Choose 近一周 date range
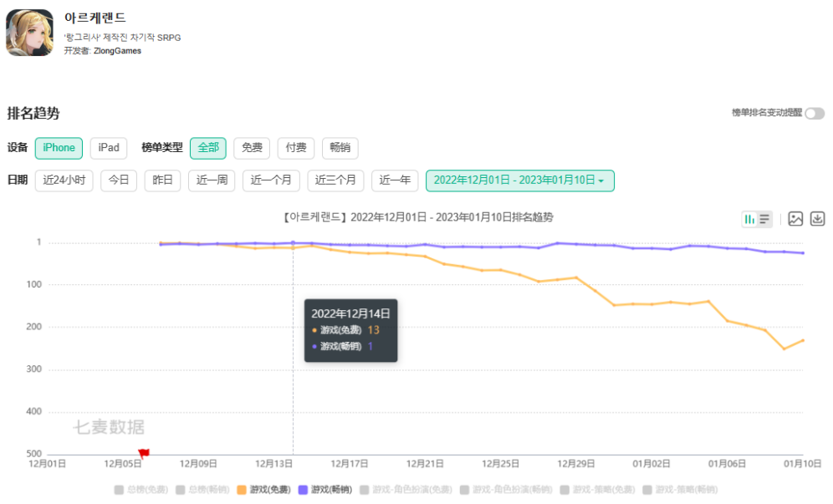The width and height of the screenshot is (833, 504). [x=212, y=181]
